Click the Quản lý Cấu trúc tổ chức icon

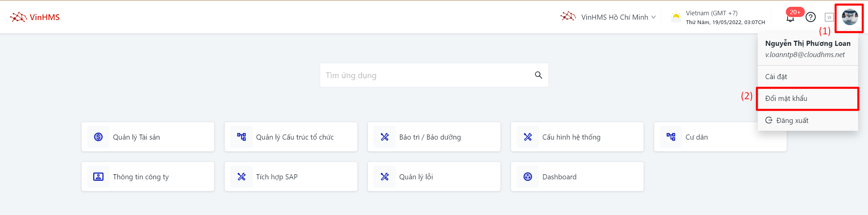tap(242, 137)
